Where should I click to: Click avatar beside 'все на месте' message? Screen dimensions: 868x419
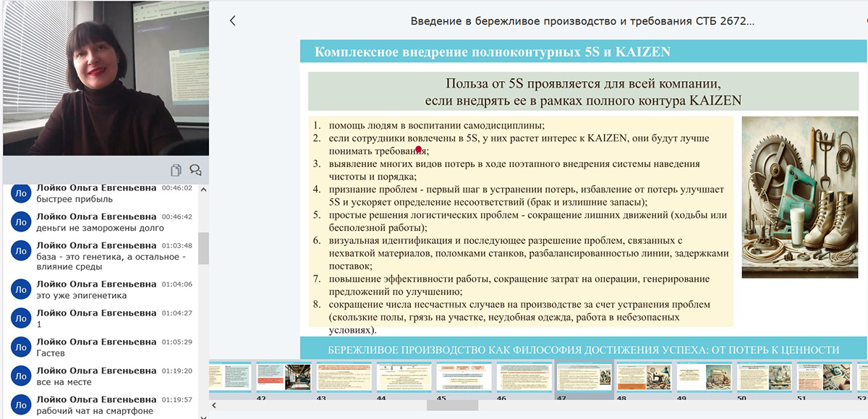21,376
